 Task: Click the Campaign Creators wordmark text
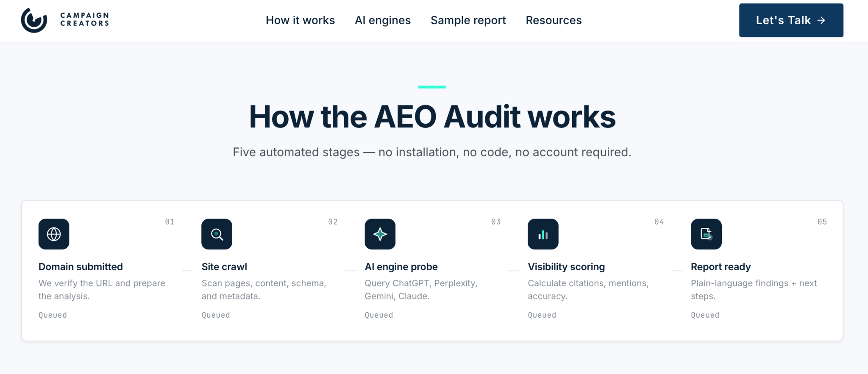click(x=85, y=19)
